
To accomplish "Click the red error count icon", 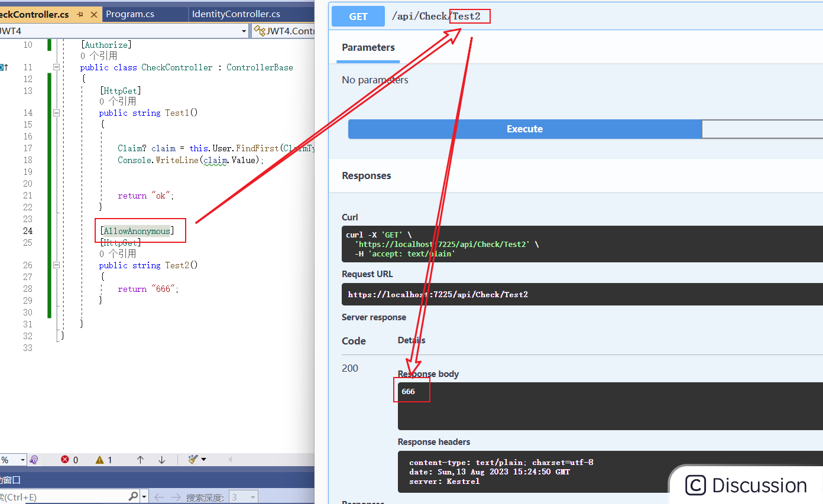I will pyautogui.click(x=65, y=460).
